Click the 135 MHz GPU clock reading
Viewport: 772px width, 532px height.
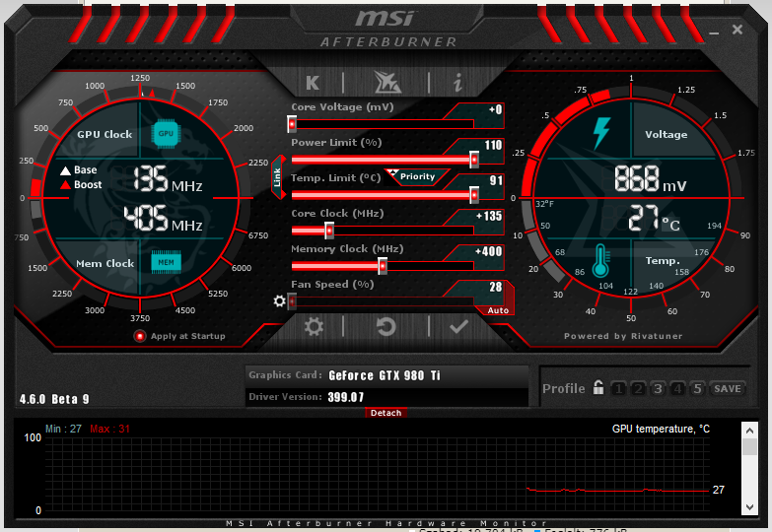(x=168, y=179)
